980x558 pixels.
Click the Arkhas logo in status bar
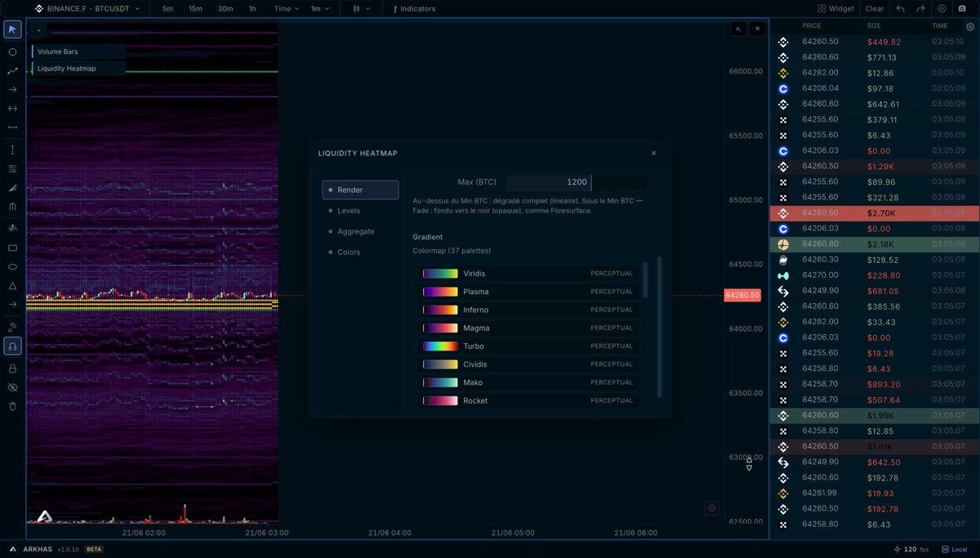[13, 549]
